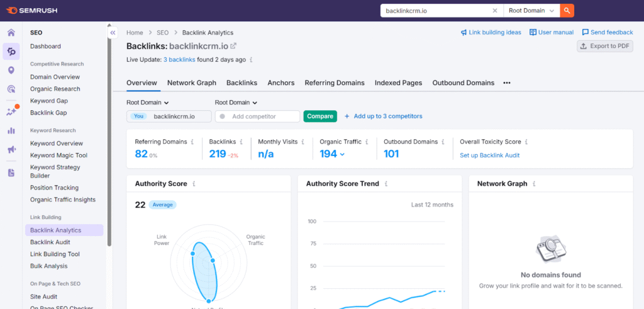Open the Root Domain dropdown in search bar
The image size is (644, 309).
(x=532, y=11)
